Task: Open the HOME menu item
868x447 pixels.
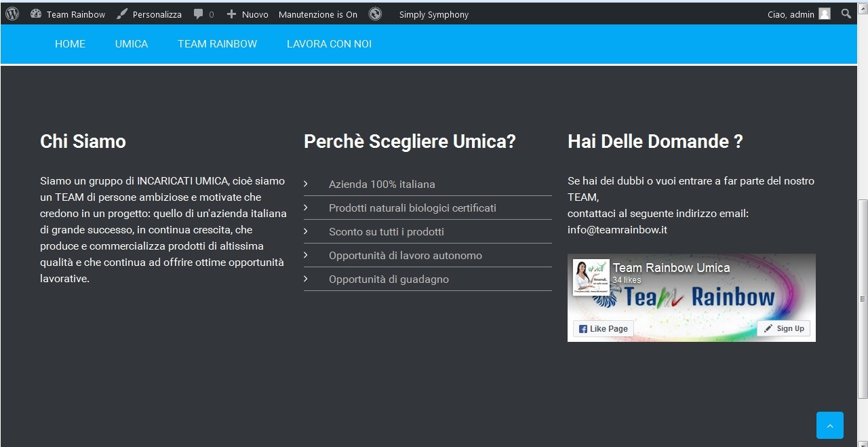Action: pyautogui.click(x=70, y=44)
